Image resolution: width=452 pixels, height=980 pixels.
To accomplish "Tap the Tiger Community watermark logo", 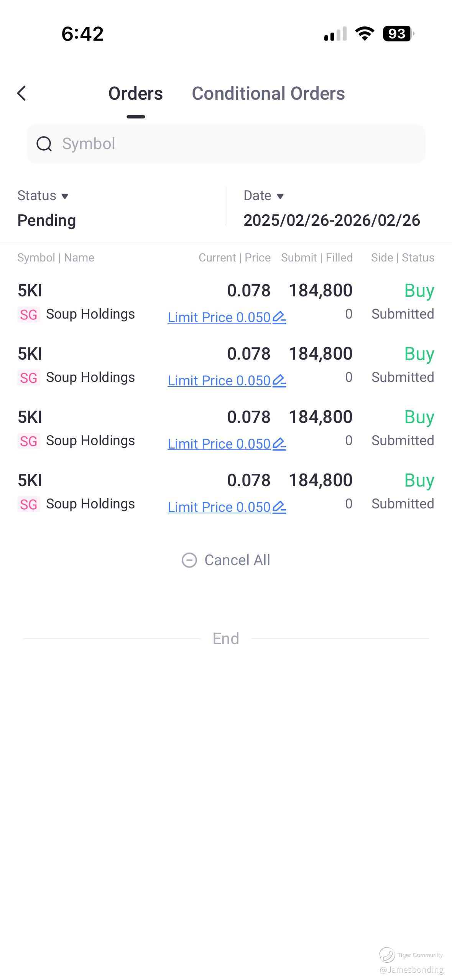I will coord(387,955).
